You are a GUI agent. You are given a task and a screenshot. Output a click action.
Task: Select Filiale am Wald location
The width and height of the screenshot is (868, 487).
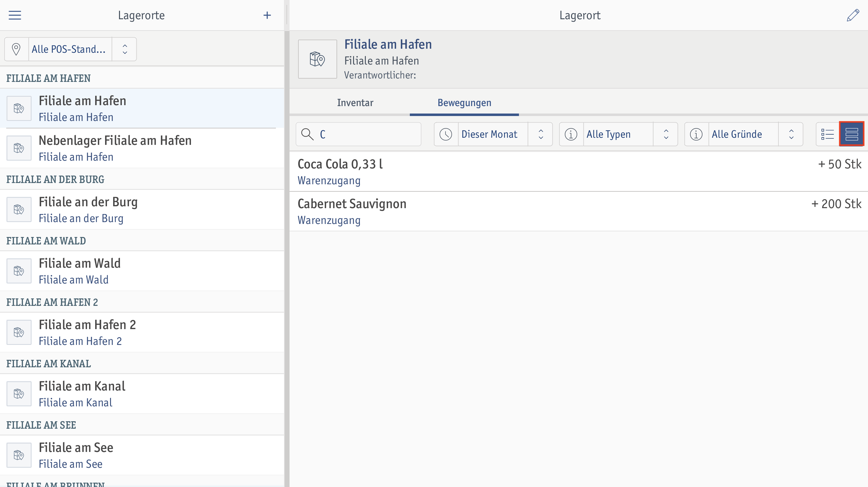[x=142, y=271]
